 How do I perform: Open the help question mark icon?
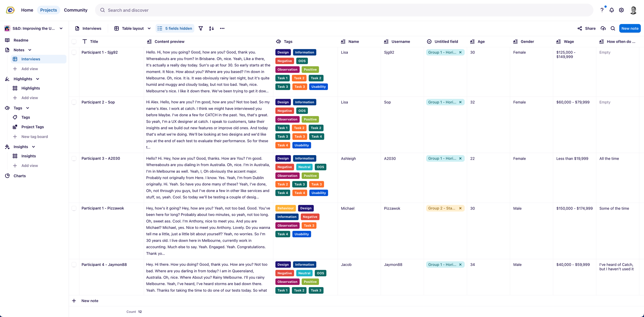(x=602, y=10)
